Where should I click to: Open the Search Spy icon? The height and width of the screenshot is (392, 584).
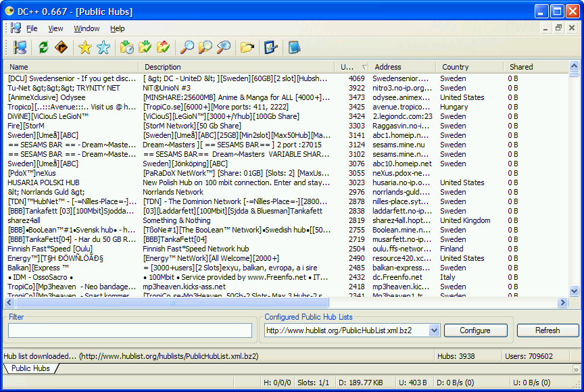[224, 48]
